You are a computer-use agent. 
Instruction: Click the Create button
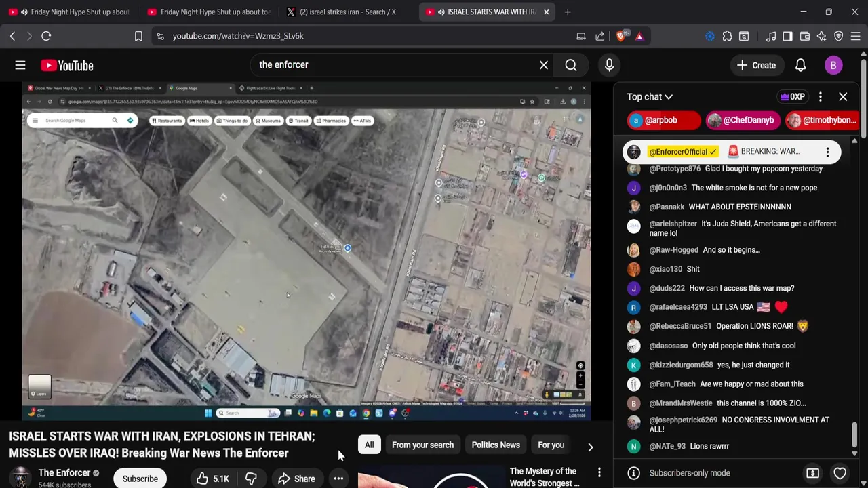[756, 65]
